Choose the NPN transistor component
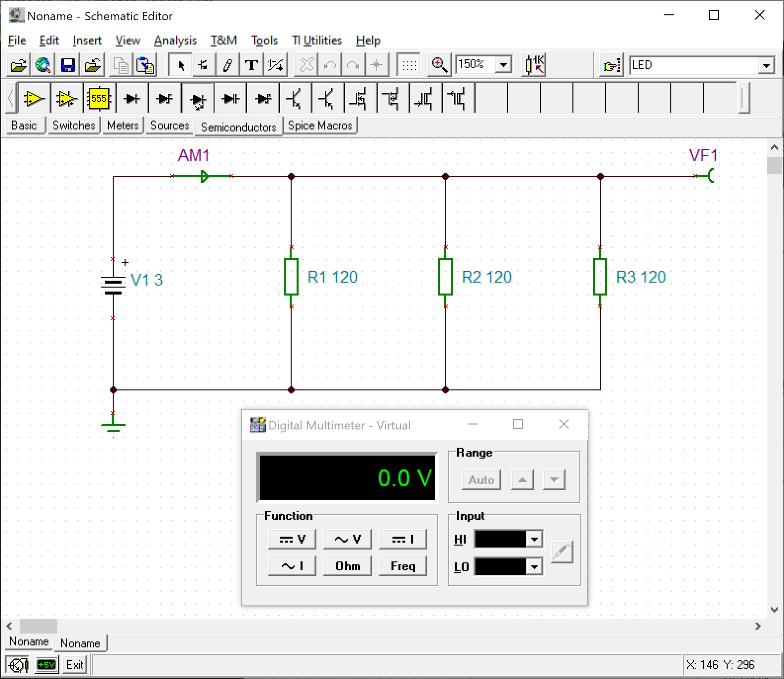Image resolution: width=784 pixels, height=679 pixels. [x=295, y=99]
